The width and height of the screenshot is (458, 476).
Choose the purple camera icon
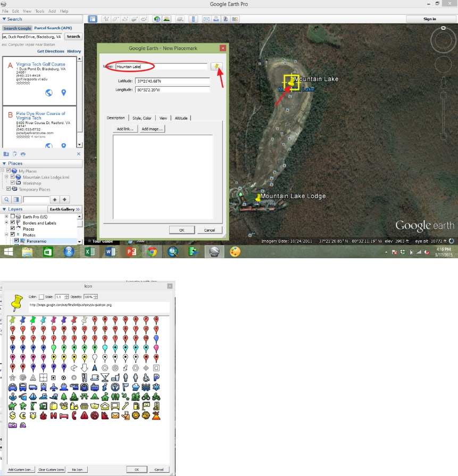(x=12, y=425)
